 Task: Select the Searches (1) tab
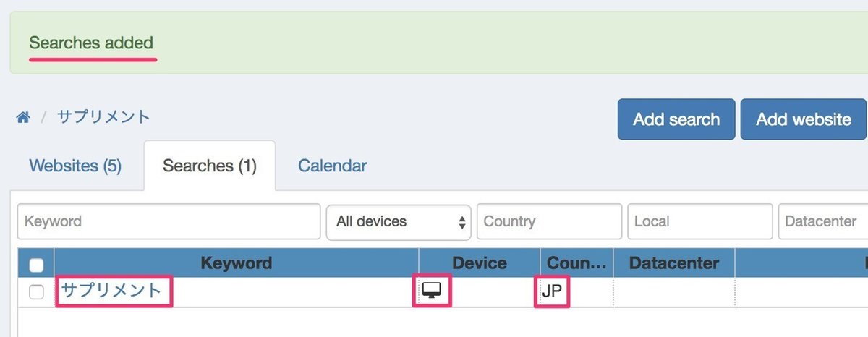210,166
